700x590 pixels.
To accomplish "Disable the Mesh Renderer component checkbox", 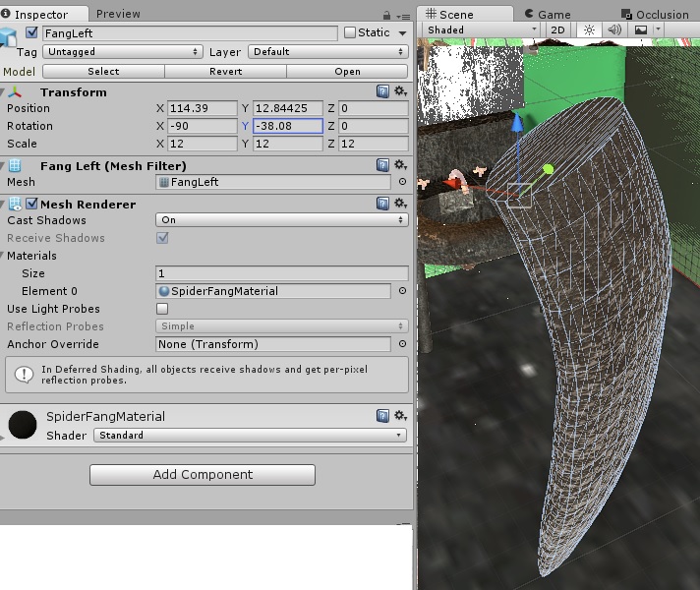I will (31, 205).
